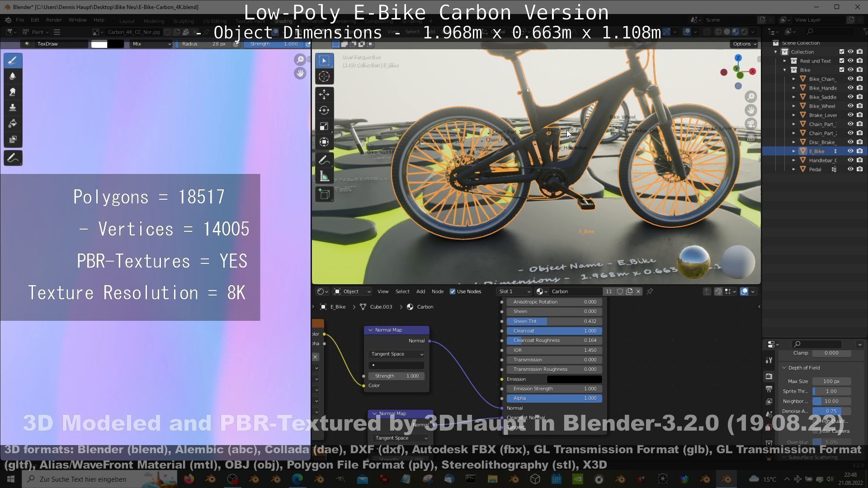Open the Help menu
The width and height of the screenshot is (868, 488).
(99, 20)
